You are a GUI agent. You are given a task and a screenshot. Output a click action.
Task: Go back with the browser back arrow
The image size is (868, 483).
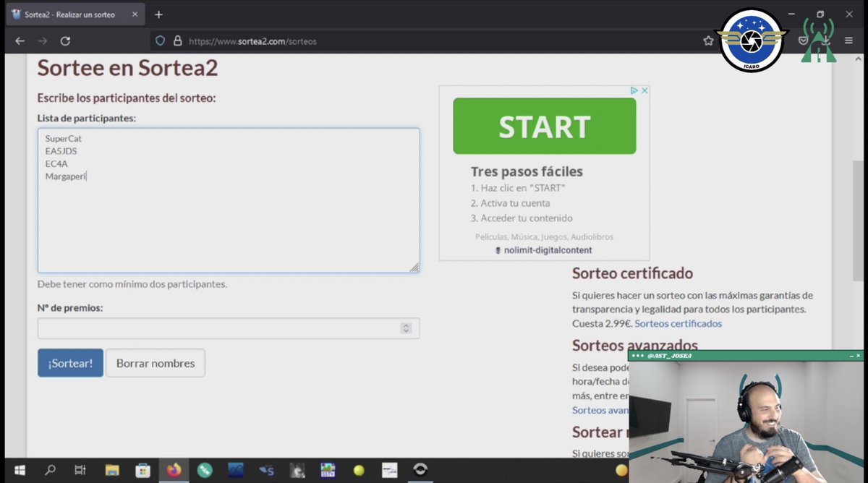click(20, 41)
